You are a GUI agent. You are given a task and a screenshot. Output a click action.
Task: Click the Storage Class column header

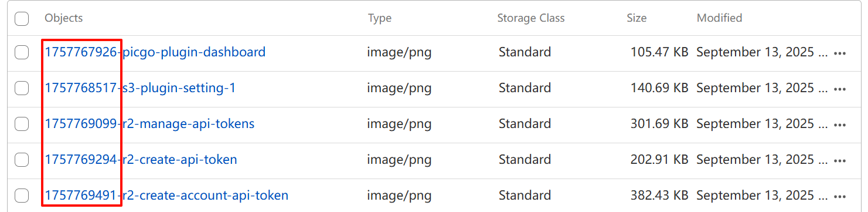click(531, 18)
